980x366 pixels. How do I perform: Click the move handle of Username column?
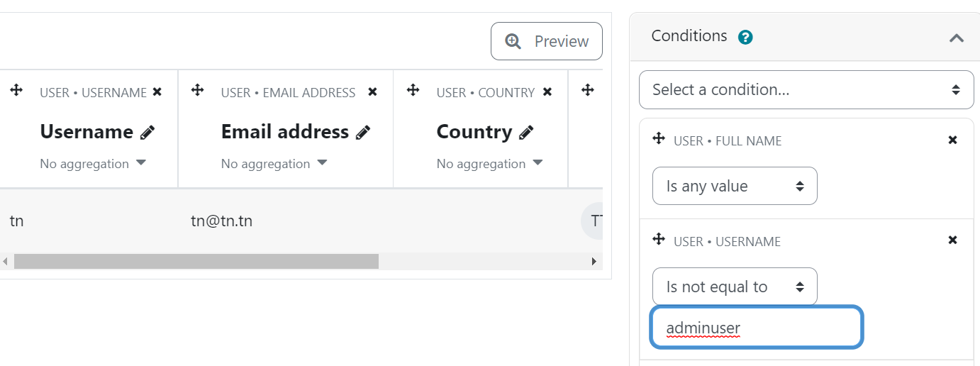point(16,90)
